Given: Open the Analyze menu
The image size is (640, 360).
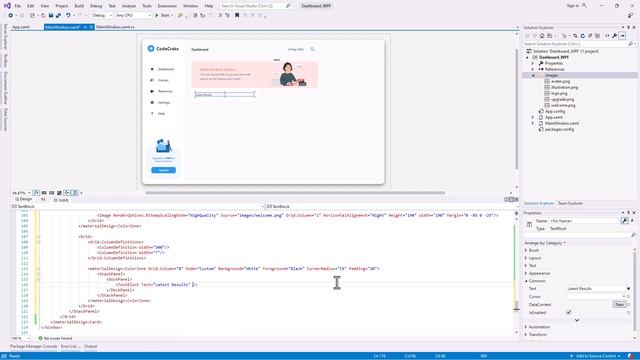Looking at the screenshot, I should [x=129, y=6].
